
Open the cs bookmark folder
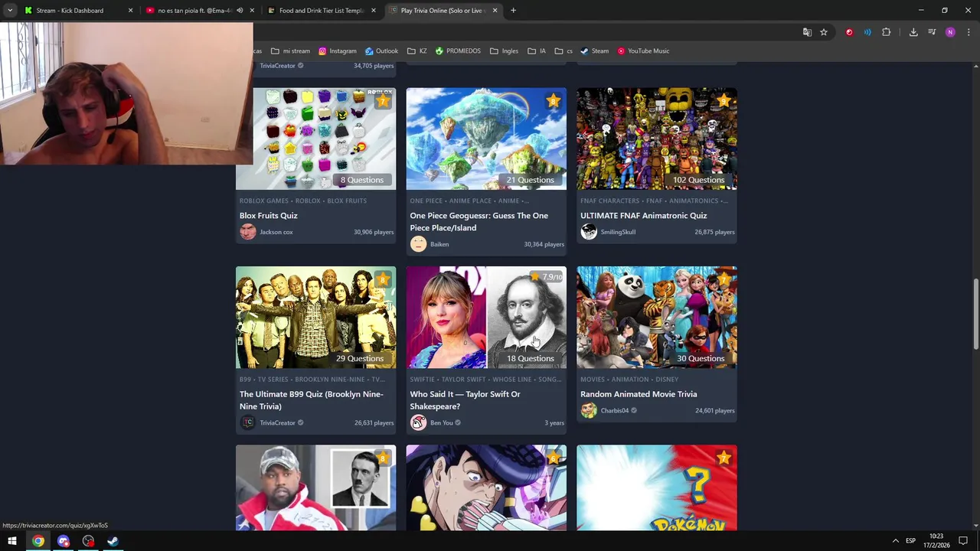coord(563,51)
